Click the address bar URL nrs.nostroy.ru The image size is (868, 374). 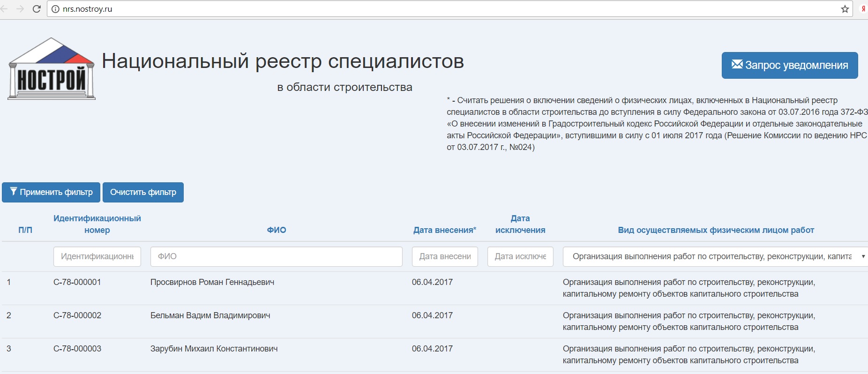point(88,9)
